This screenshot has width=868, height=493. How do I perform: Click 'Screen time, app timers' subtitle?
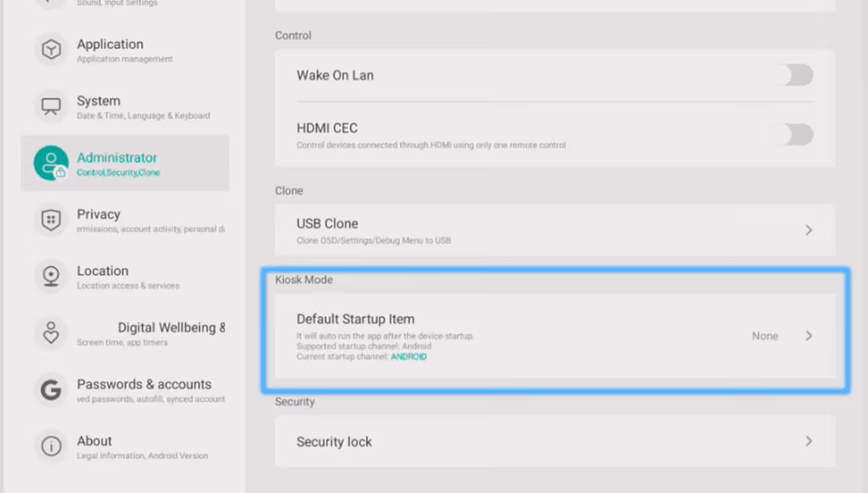click(122, 343)
